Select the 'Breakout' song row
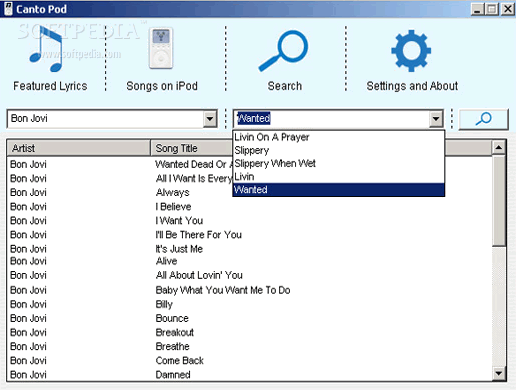 (x=249, y=332)
